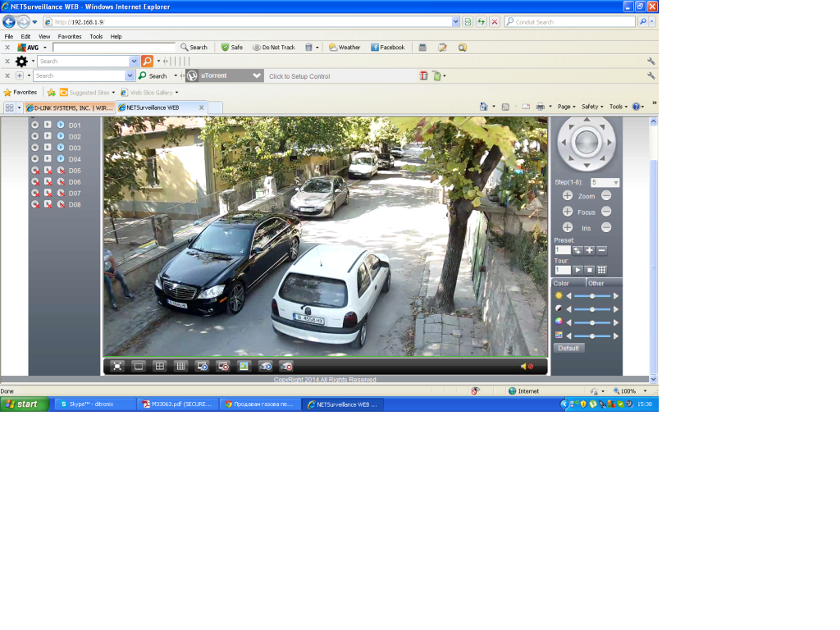Click the Tour number field
Viewport: 840px width, 630px height.
[562, 270]
